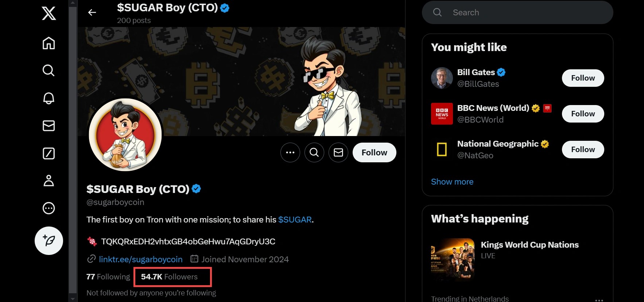Open the 54.7K Followers list
Viewport: 644px width, 302px height.
170,277
